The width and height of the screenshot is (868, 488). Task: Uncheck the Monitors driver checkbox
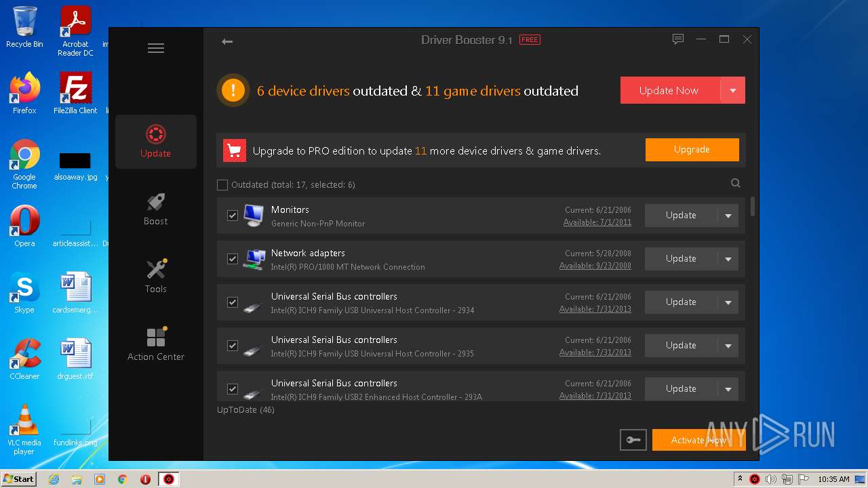coord(233,216)
